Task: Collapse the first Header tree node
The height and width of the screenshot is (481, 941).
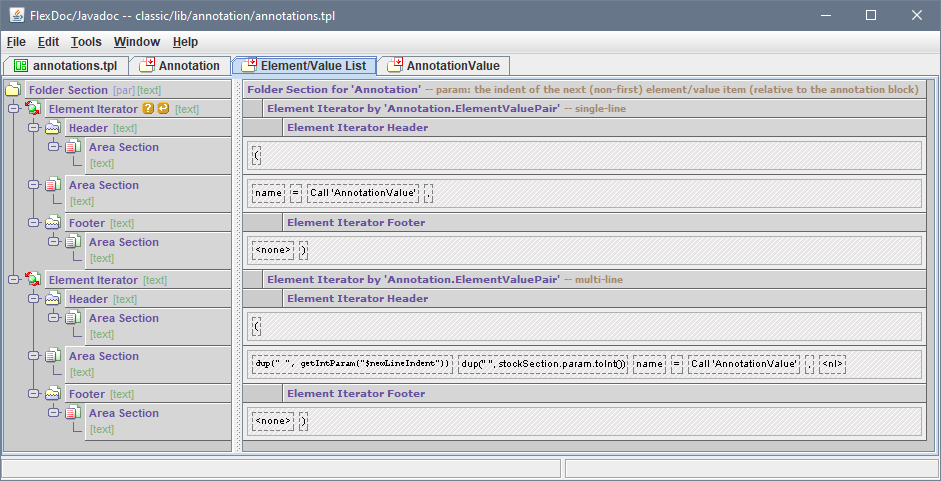Action: pos(33,128)
